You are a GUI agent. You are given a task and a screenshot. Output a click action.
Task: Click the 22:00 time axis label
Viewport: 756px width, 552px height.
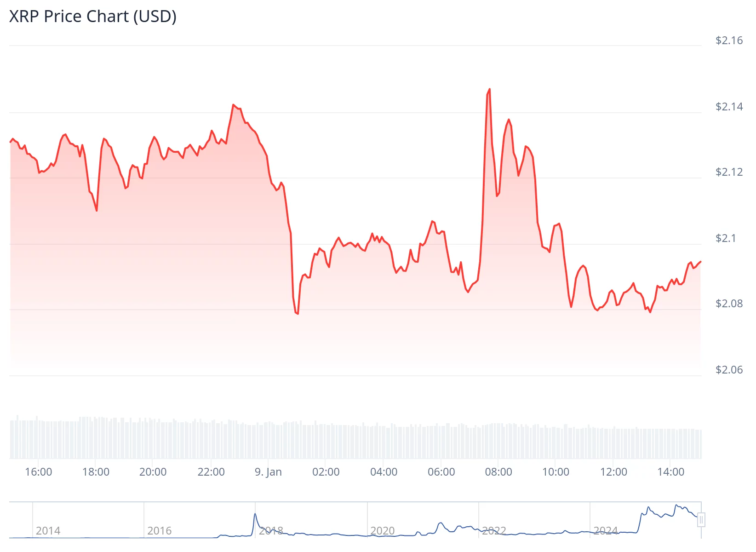click(x=211, y=472)
